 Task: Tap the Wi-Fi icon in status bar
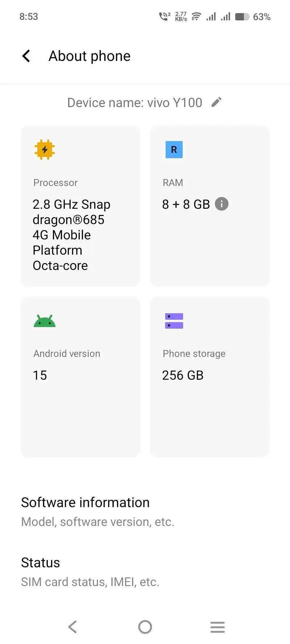click(x=196, y=17)
